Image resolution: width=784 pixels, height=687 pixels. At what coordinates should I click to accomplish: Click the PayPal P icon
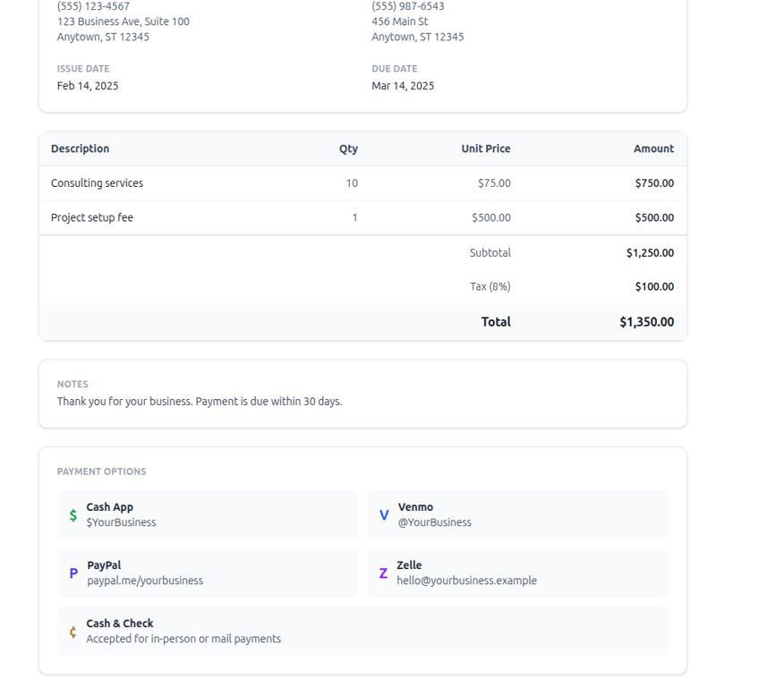coord(73,573)
